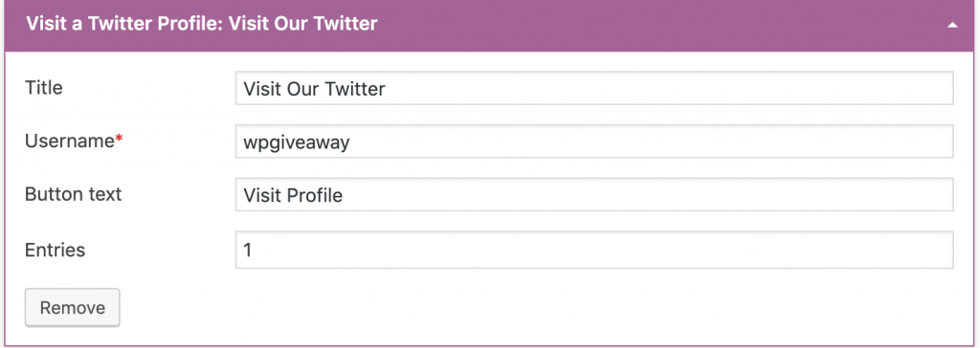980x348 pixels.
Task: Place cursor in the Visit Profile text
Action: [293, 196]
